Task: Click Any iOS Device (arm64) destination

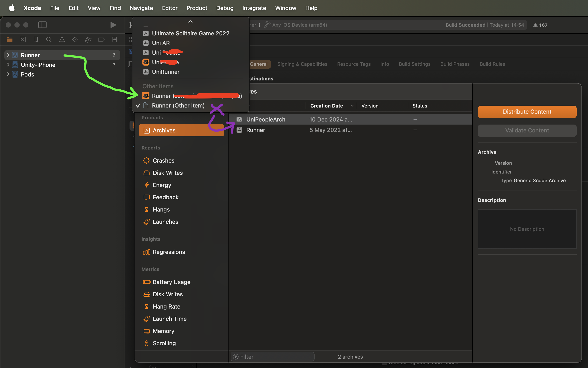Action: [x=299, y=25]
